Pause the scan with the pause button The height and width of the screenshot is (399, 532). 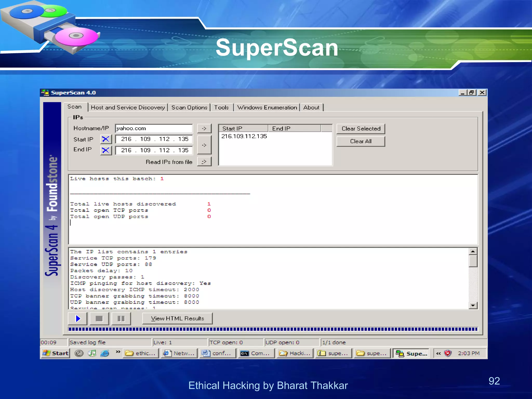[121, 318]
